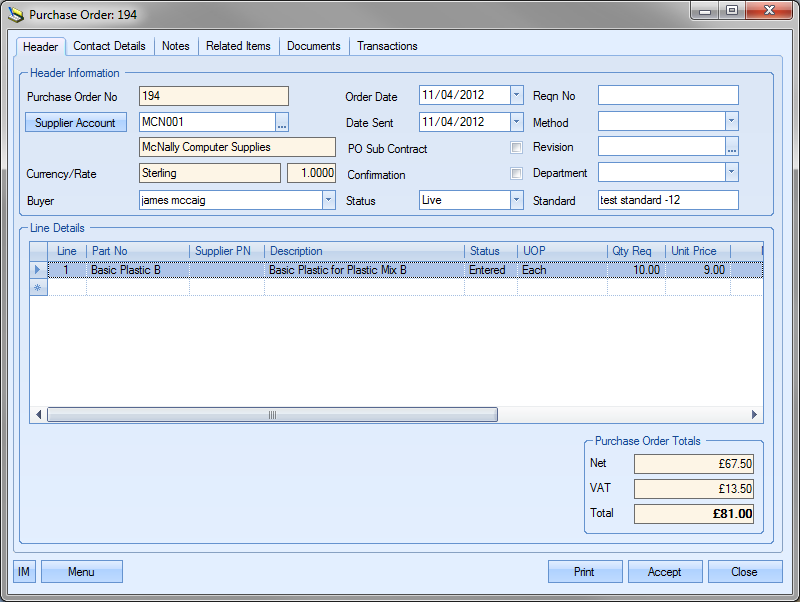Viewport: 800px width, 602px height.
Task: Click the horizontal scrollbar thumb in Line Details
Action: [x=271, y=414]
